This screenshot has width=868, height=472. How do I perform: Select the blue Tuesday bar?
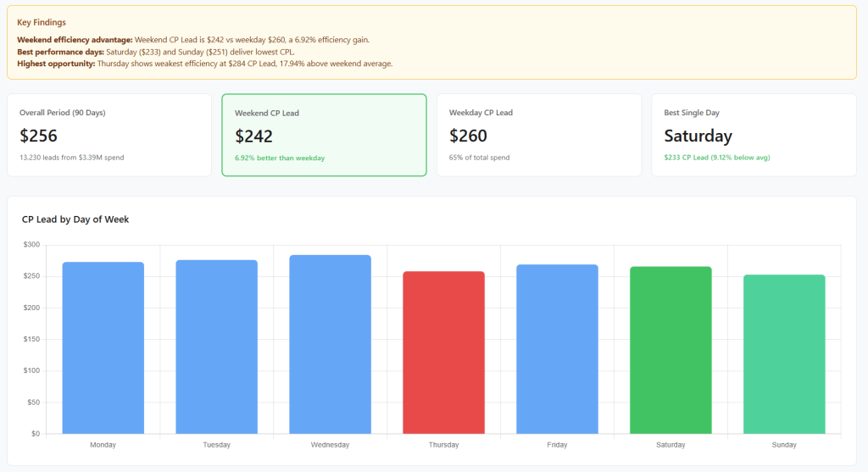(x=216, y=347)
